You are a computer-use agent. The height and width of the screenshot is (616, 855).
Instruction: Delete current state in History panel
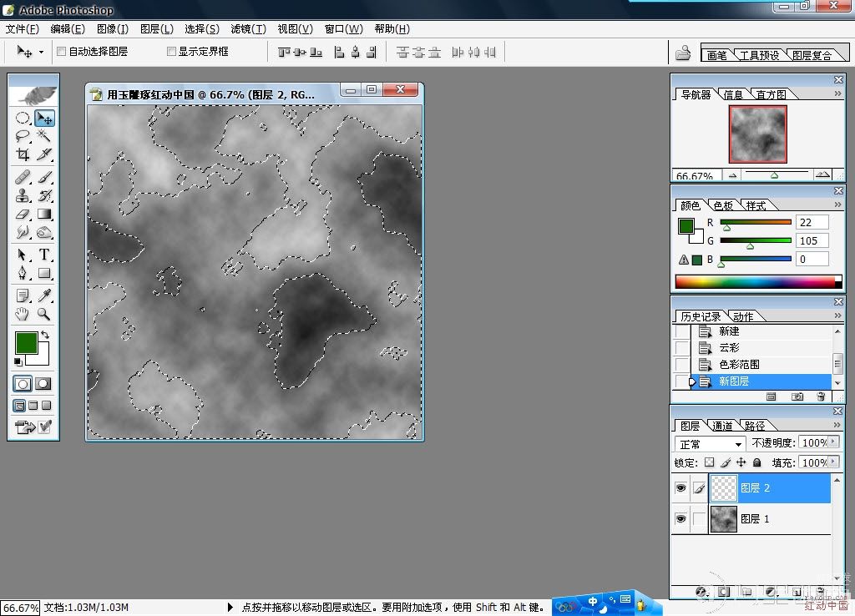(821, 396)
